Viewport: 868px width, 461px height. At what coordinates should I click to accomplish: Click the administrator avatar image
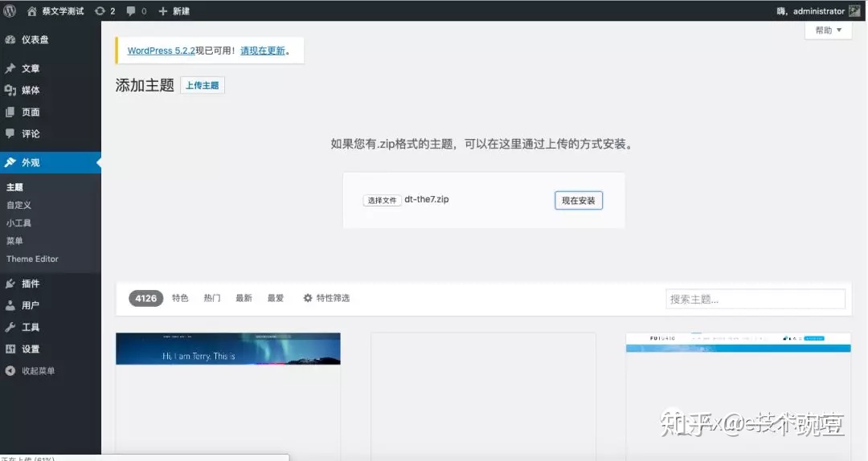854,10
